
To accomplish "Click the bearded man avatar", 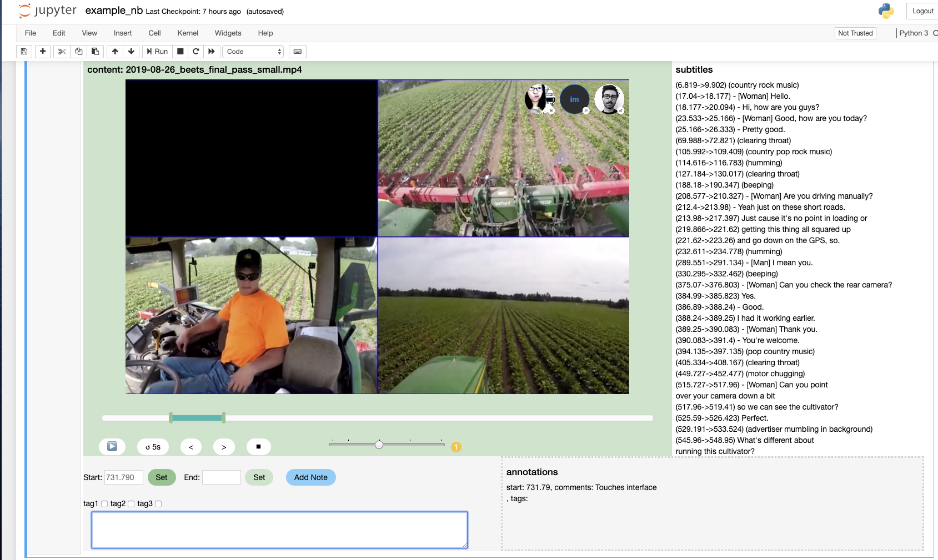I will 609,99.
